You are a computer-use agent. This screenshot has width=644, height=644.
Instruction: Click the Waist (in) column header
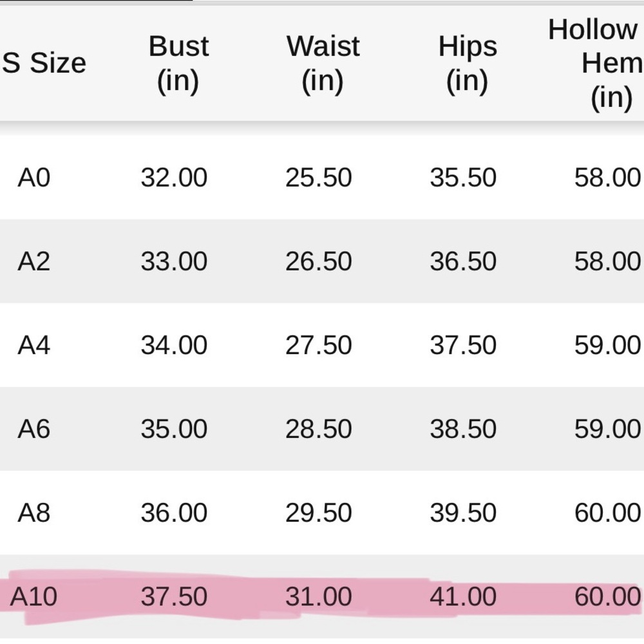[323, 63]
